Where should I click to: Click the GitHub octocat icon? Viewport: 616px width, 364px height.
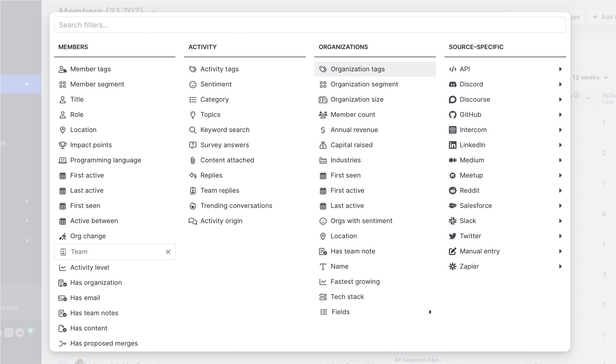coord(452,115)
